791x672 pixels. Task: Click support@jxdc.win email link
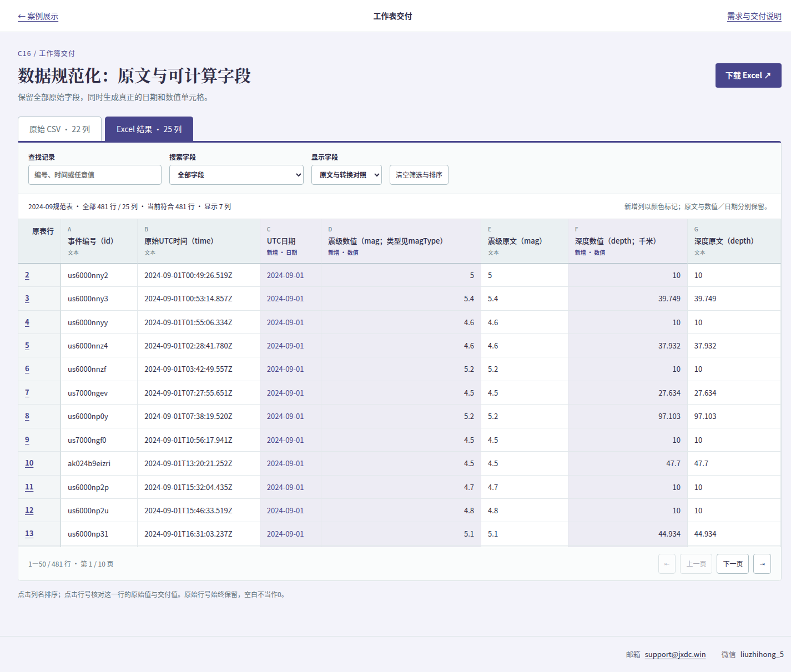[675, 654]
